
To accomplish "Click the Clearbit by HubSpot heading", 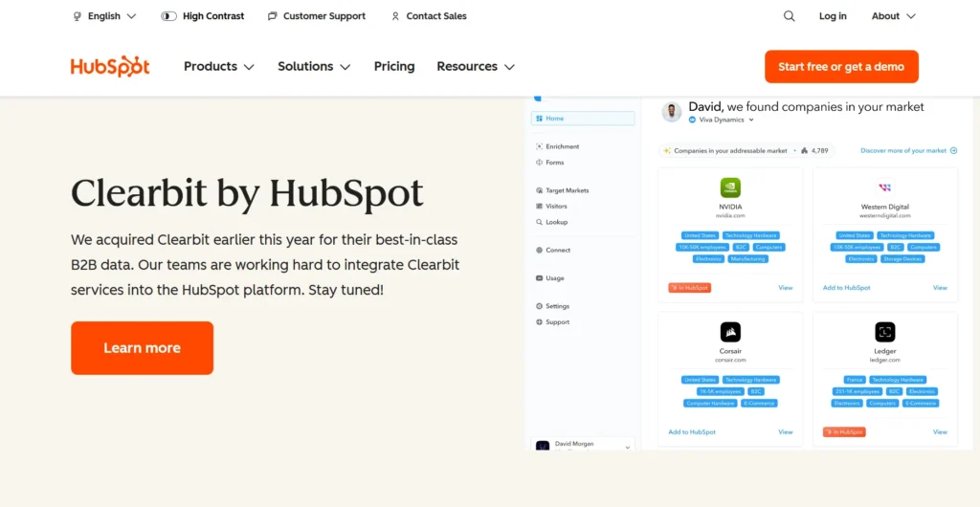I will [x=248, y=192].
